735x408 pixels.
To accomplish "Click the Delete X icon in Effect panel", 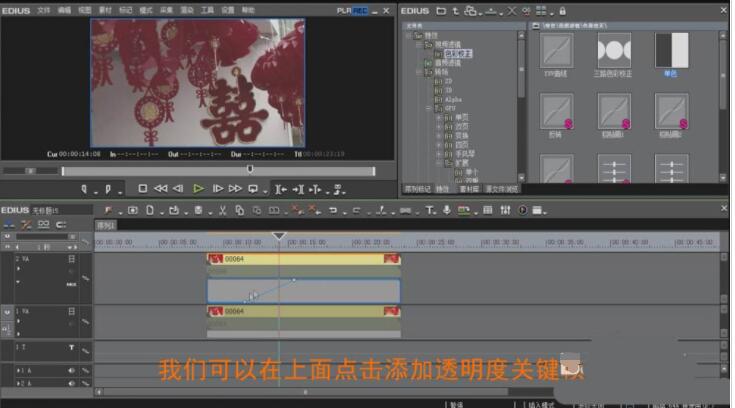I will point(511,10).
